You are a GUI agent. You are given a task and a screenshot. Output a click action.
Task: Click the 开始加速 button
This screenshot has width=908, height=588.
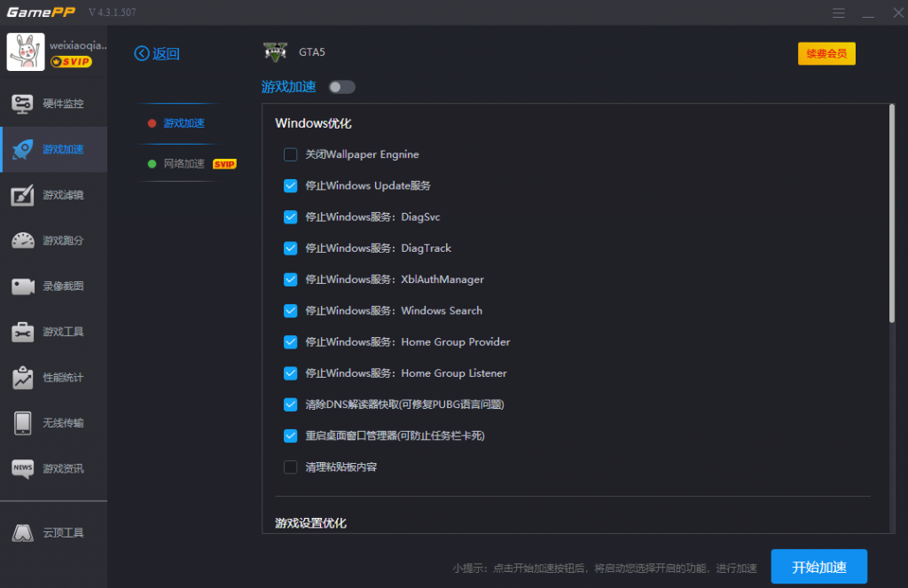(818, 567)
